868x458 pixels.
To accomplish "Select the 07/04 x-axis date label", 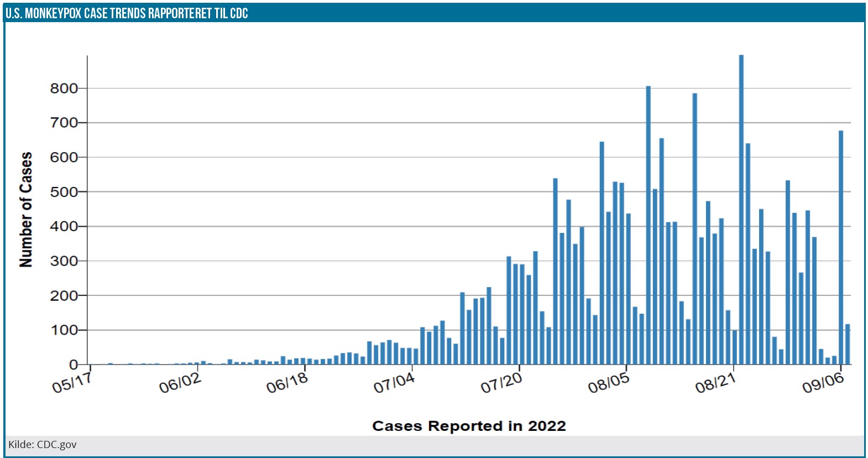I will click(x=394, y=383).
